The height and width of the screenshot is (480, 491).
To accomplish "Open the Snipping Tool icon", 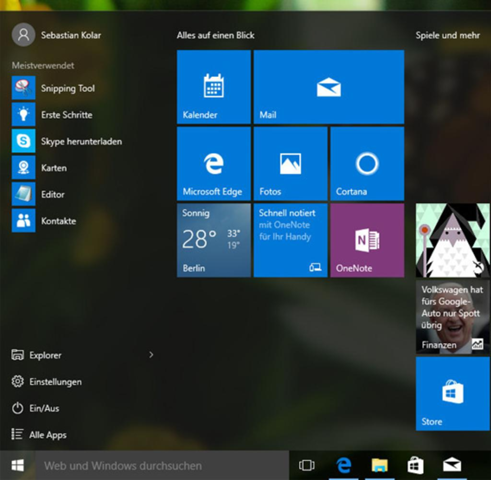I will tap(23, 88).
